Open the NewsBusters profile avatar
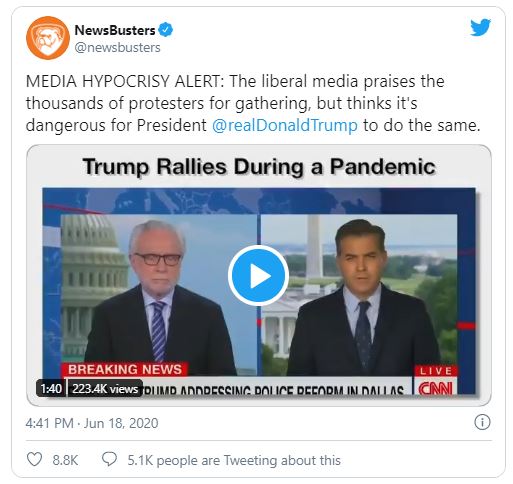This screenshot has width=513, height=484. coord(48,38)
